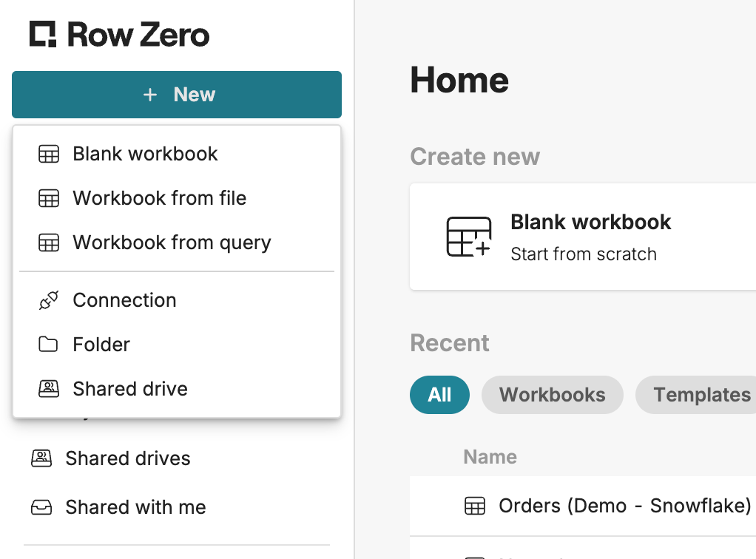The height and width of the screenshot is (559, 756).
Task: Click the Shared with me inbox icon
Action: coord(41,507)
